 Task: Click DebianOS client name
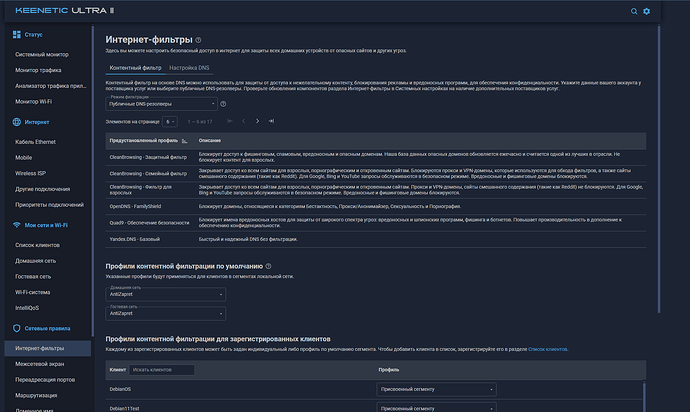click(120, 389)
